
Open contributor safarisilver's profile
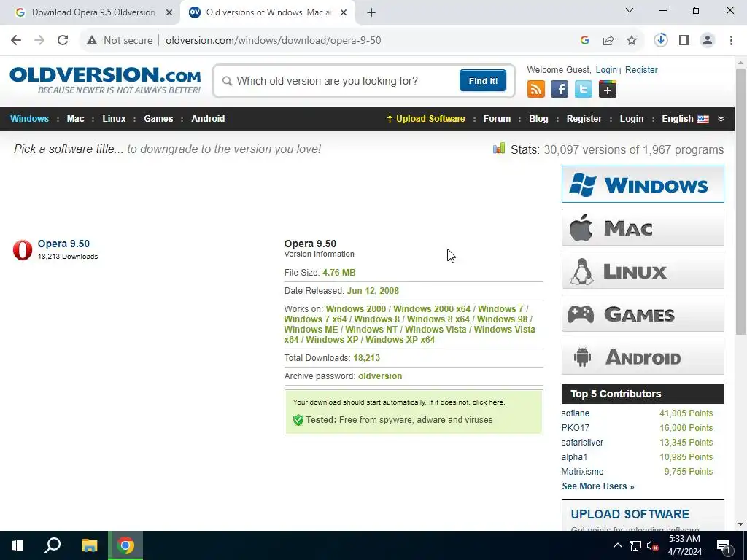582,443
